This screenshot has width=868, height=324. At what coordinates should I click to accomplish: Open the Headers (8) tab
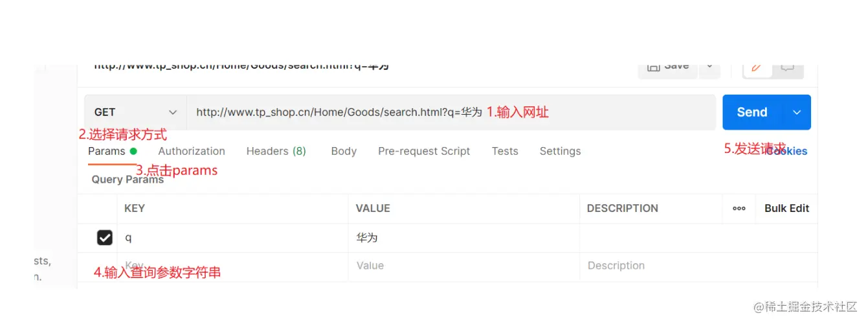click(276, 151)
